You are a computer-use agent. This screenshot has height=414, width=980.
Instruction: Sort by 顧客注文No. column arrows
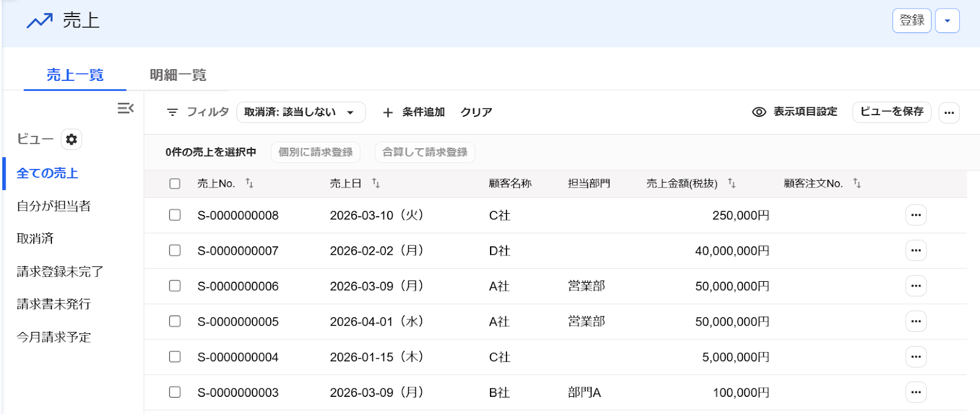(857, 183)
